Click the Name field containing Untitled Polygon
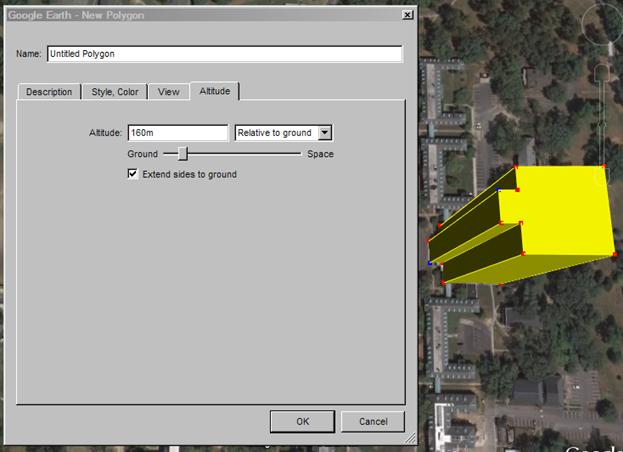Screen dimensions: 623x452 (x=224, y=54)
